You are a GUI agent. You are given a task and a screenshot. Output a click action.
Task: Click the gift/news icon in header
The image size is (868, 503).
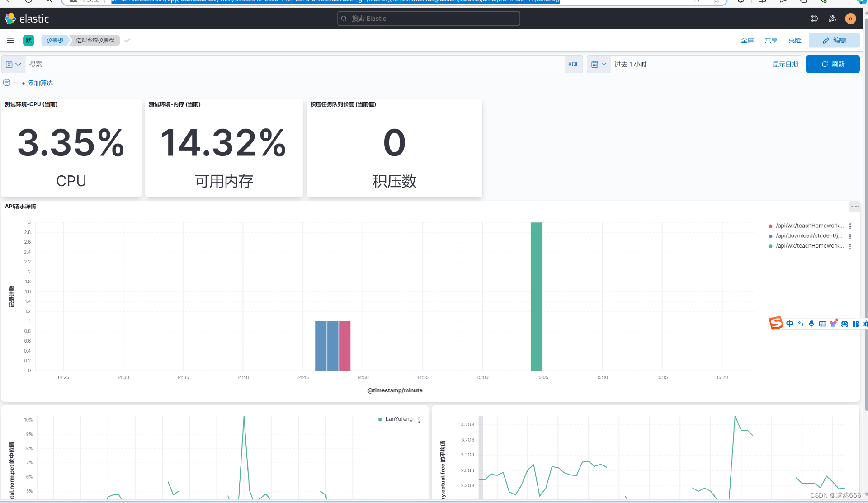(832, 19)
